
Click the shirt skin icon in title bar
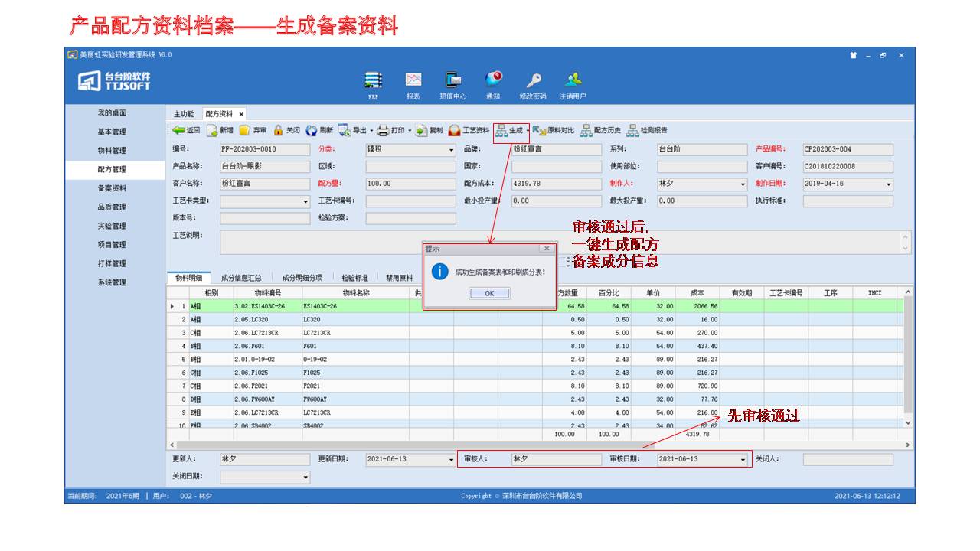[x=854, y=55]
